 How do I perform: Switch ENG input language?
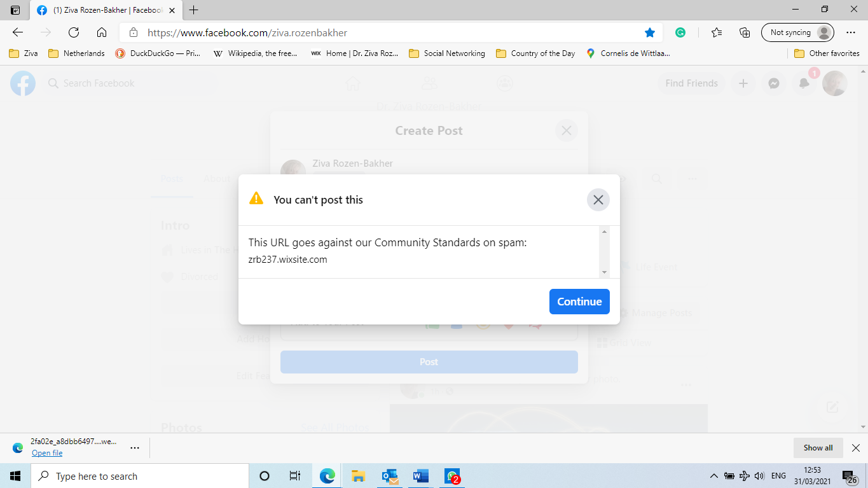click(x=778, y=476)
